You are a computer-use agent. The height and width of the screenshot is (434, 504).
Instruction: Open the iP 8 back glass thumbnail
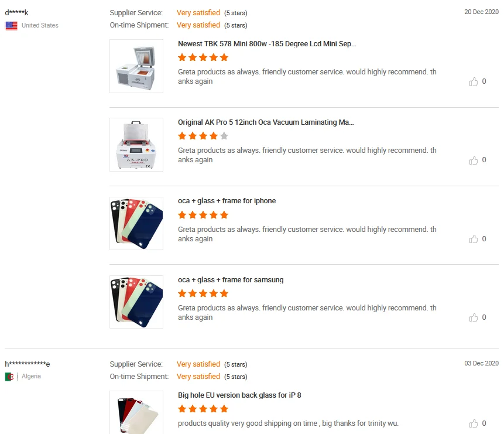click(x=136, y=412)
